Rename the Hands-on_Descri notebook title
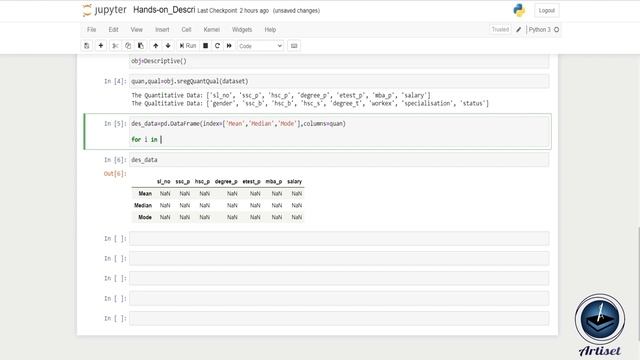 tap(164, 10)
